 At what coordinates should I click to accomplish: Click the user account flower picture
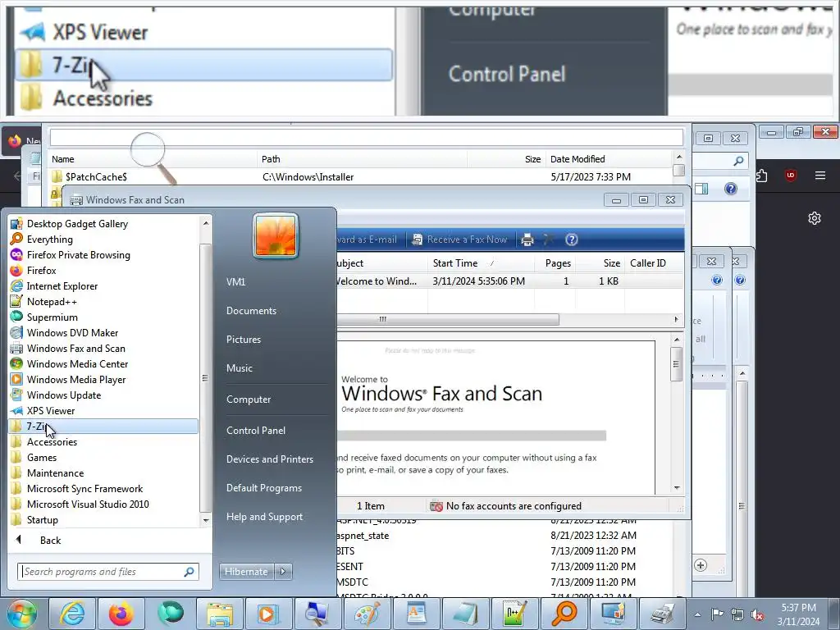[276, 235]
